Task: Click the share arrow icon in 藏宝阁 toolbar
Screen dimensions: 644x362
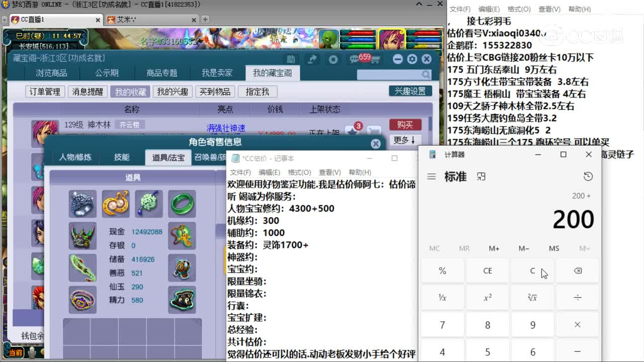Action: (x=312, y=59)
